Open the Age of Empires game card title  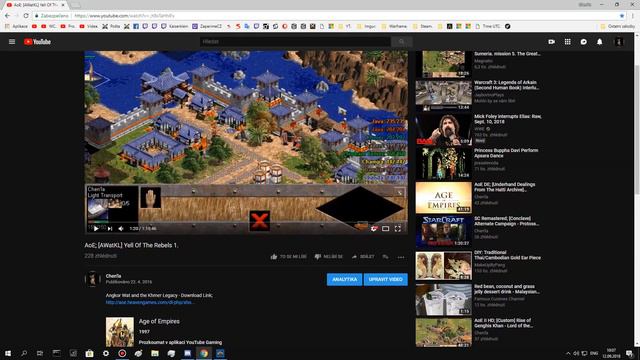159,321
